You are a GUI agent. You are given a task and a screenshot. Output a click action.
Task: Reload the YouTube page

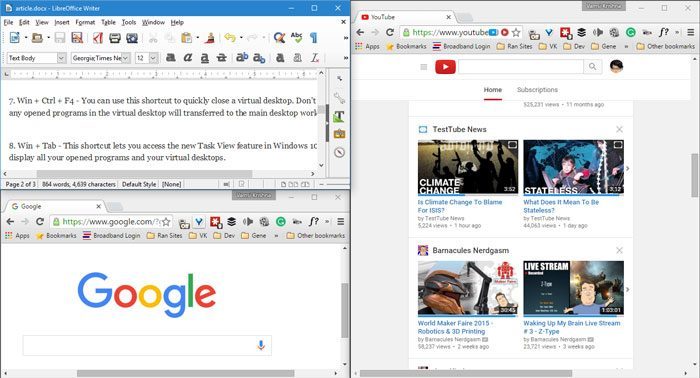coord(390,32)
